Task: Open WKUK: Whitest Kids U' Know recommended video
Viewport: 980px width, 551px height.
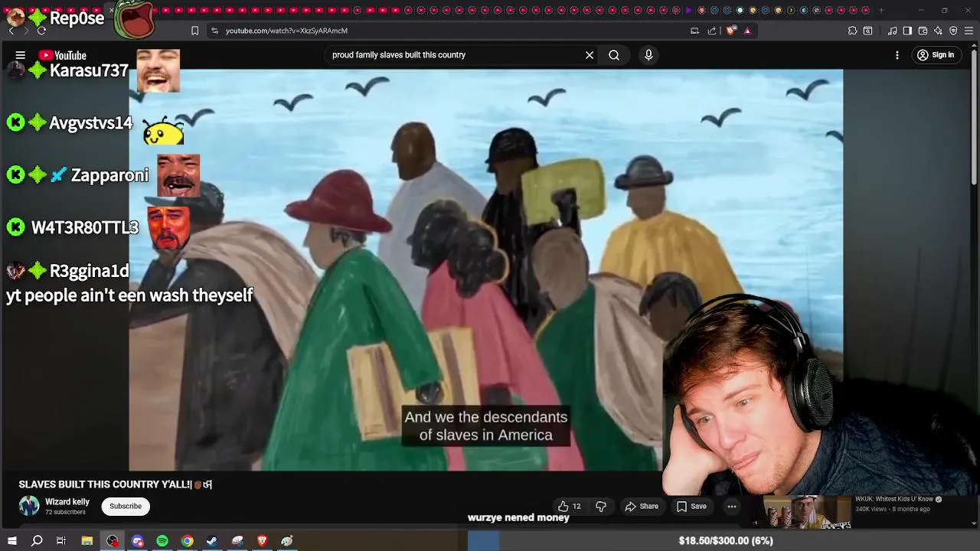Action: [x=894, y=499]
